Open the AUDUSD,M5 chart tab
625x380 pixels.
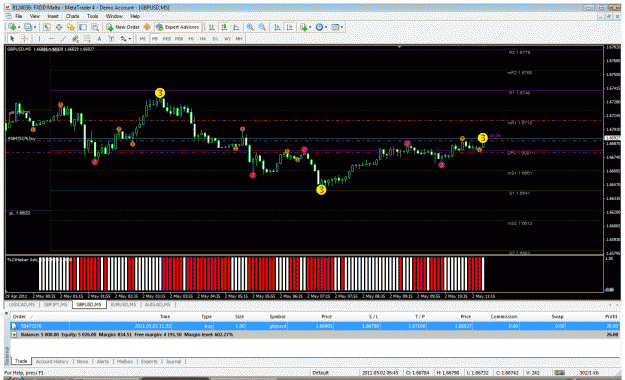(x=157, y=305)
